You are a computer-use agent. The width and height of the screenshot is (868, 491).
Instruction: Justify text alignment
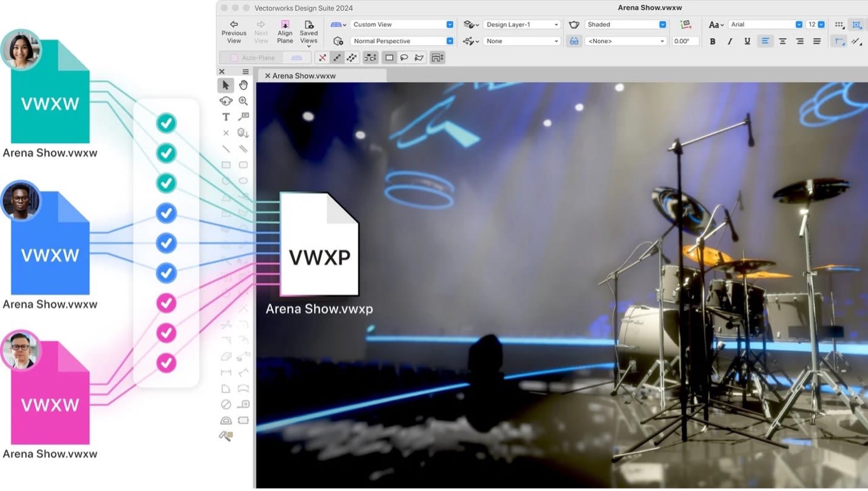(817, 41)
